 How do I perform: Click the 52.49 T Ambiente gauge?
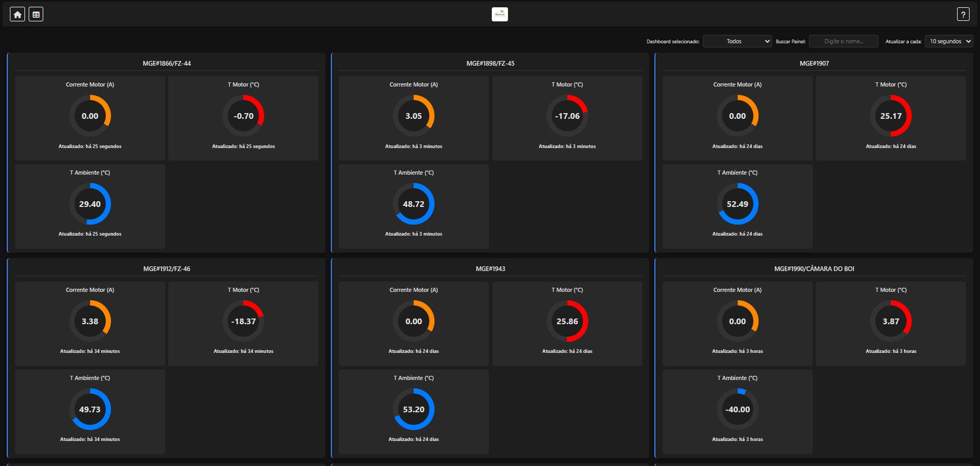click(x=738, y=204)
